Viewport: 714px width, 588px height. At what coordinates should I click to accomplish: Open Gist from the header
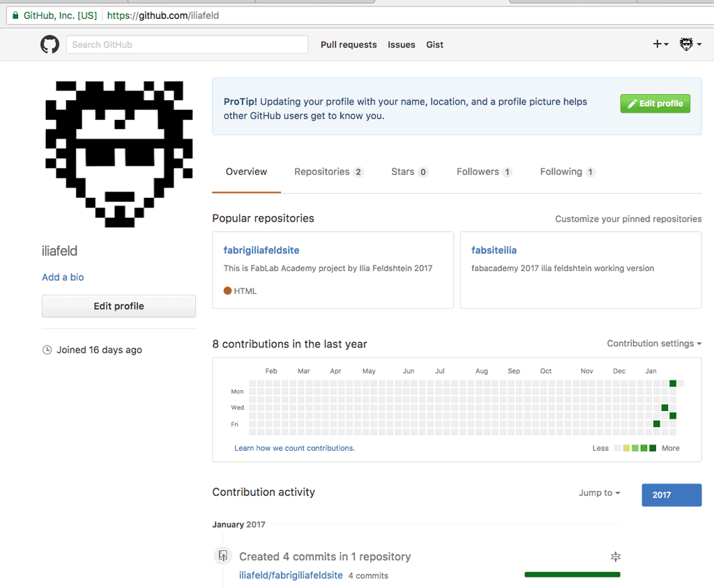[434, 45]
